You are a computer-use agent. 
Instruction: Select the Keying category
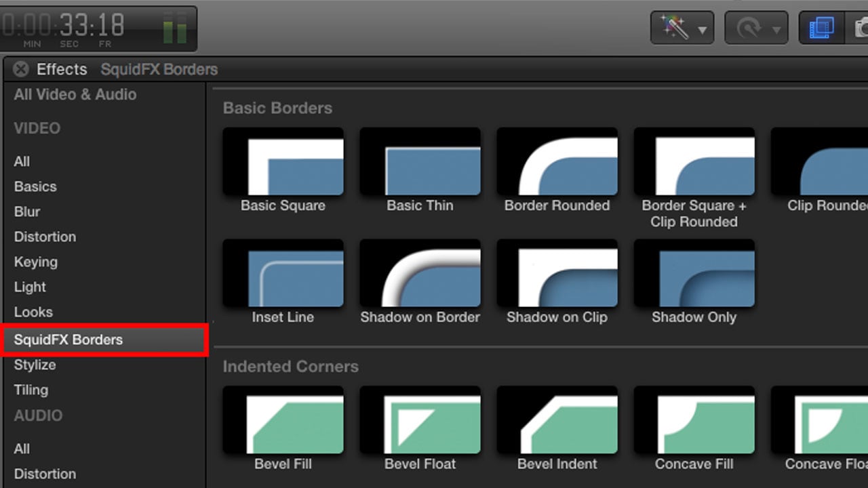pyautogui.click(x=36, y=262)
